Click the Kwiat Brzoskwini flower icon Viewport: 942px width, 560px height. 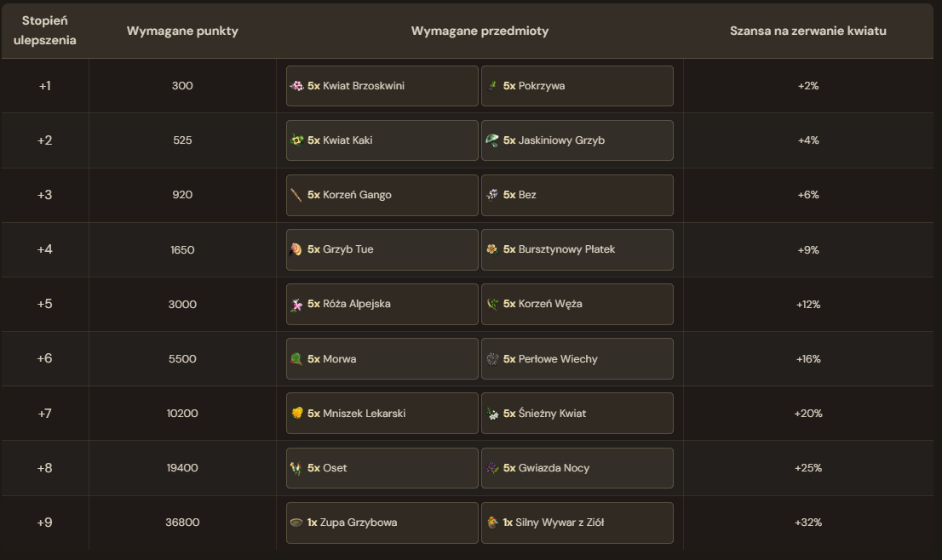[x=296, y=86]
